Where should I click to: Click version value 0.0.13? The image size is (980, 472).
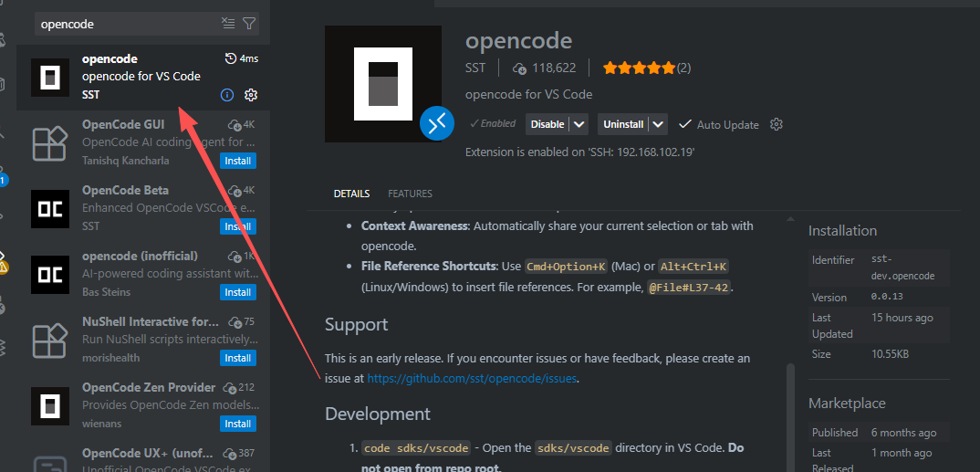click(x=887, y=297)
